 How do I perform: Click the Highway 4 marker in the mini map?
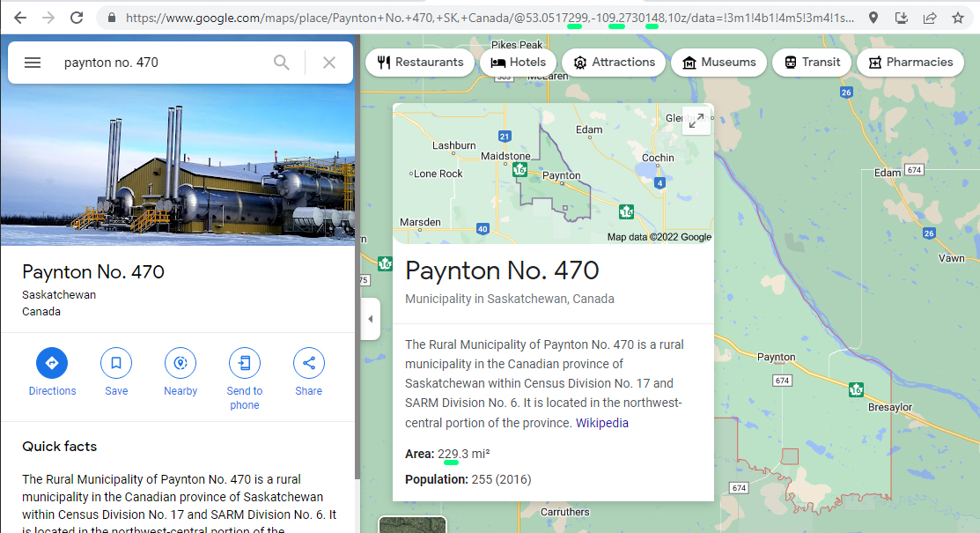click(659, 182)
